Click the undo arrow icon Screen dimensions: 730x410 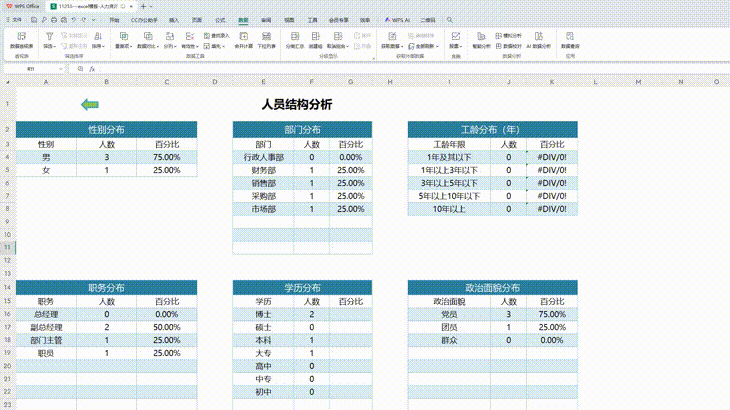(x=74, y=20)
